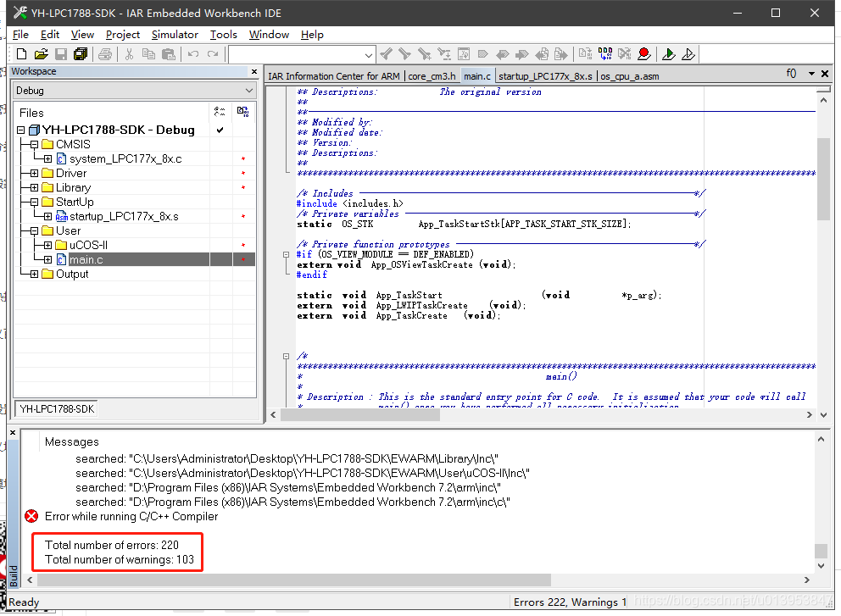Click editor vertical scrollbar thumb

[823, 179]
